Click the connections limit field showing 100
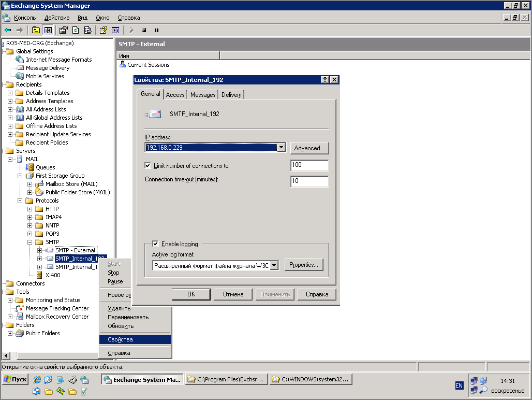532x400 pixels. (309, 165)
